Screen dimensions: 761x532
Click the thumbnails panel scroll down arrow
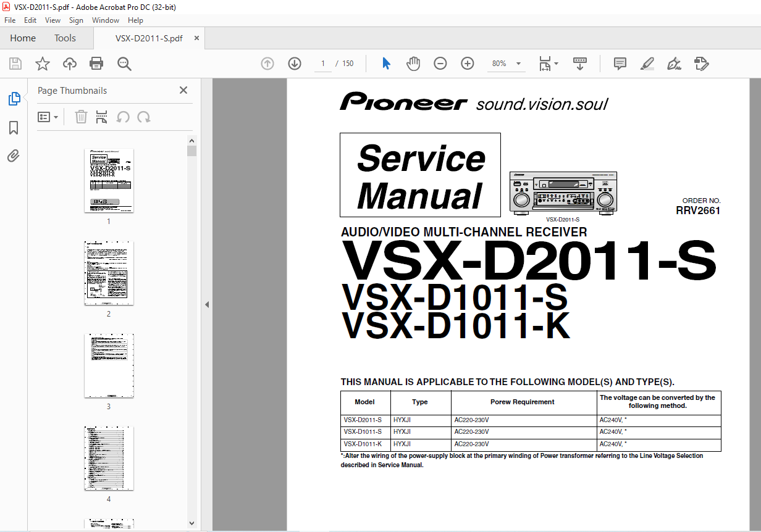point(192,523)
